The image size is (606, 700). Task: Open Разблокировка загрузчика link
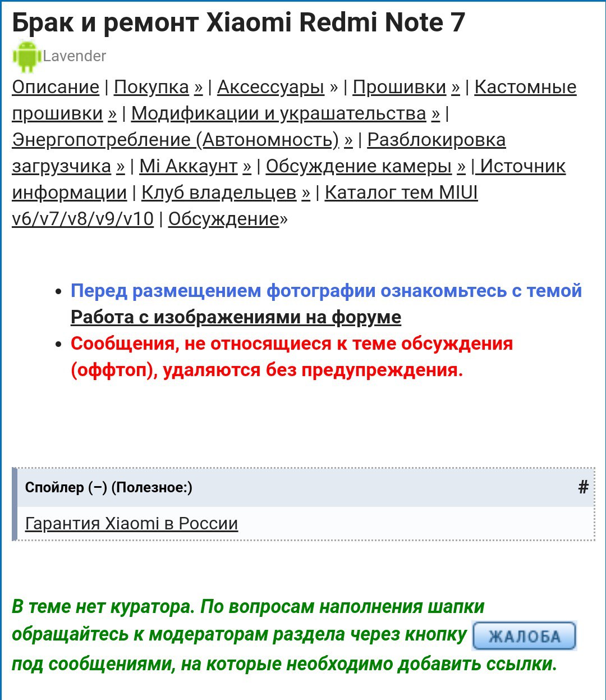point(436,140)
